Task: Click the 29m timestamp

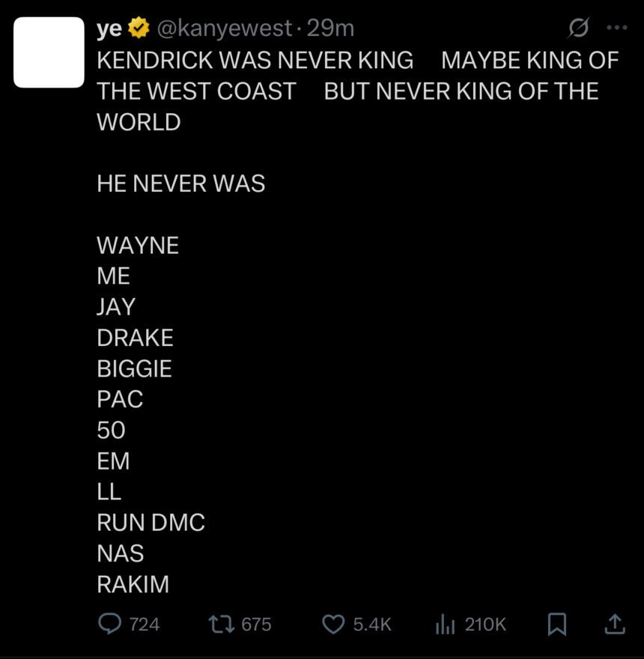Action: (x=330, y=28)
